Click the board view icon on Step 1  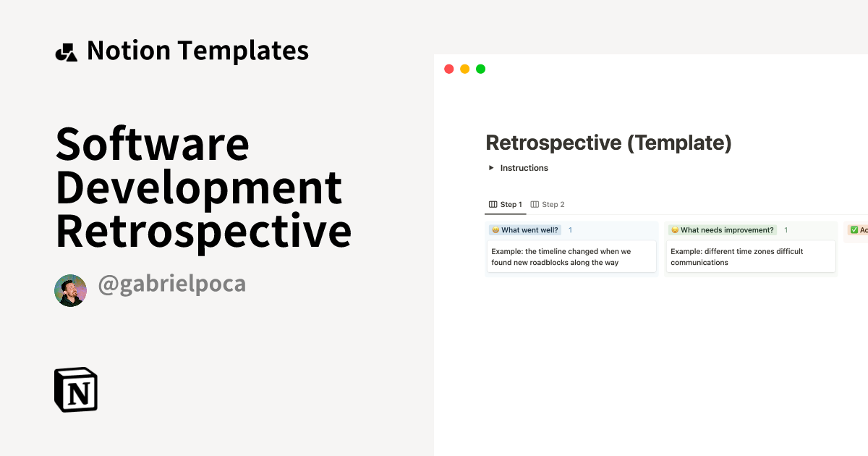(493, 204)
